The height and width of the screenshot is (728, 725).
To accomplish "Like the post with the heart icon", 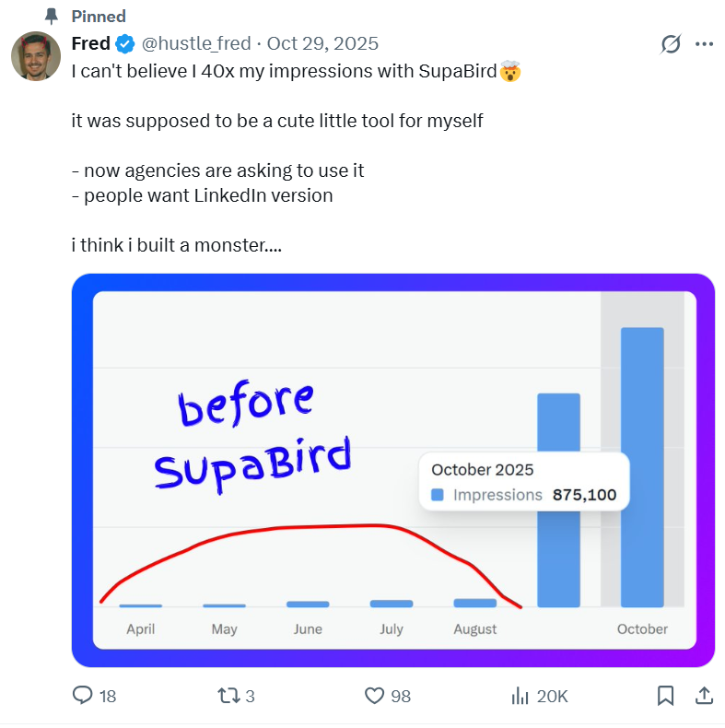I will click(x=374, y=696).
